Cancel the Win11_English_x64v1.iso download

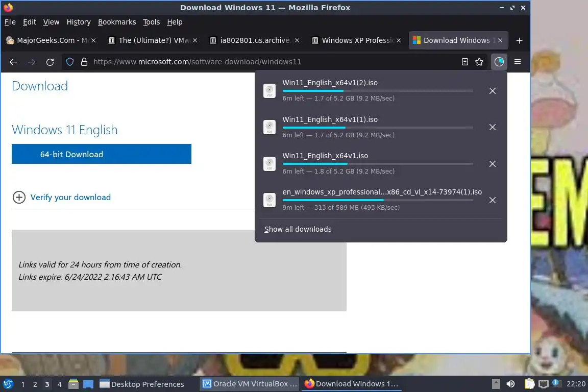[x=493, y=164]
